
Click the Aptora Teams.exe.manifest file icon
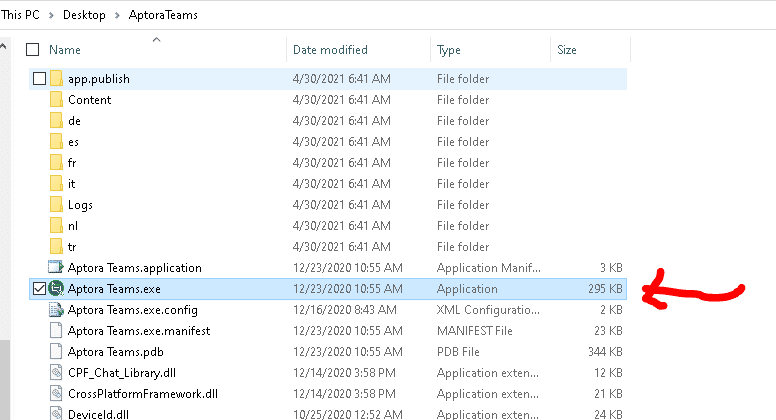tap(56, 330)
